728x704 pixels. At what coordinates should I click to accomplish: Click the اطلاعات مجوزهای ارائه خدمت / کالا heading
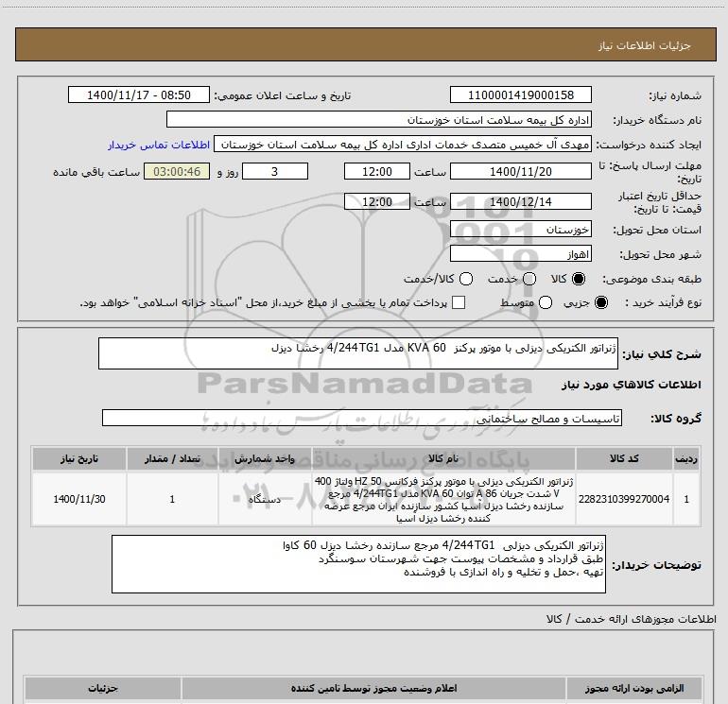632,619
